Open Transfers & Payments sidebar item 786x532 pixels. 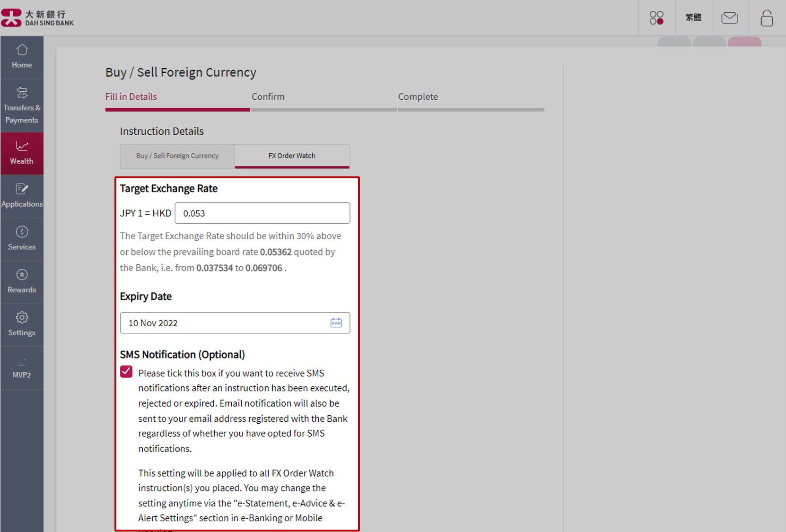coord(22,106)
